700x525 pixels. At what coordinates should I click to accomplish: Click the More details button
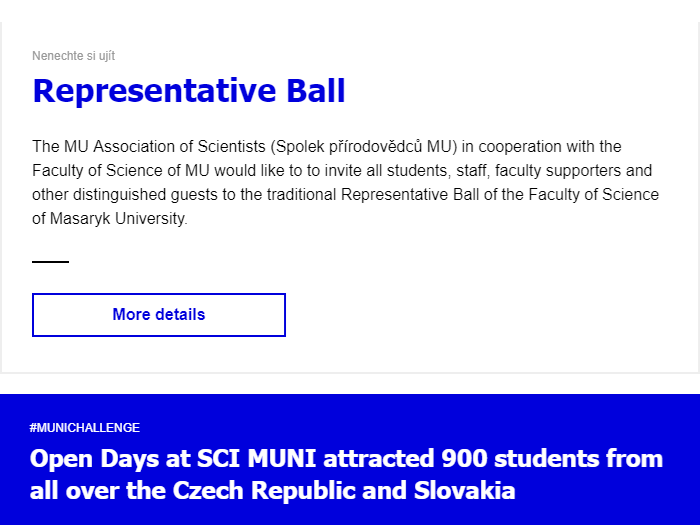coord(159,315)
